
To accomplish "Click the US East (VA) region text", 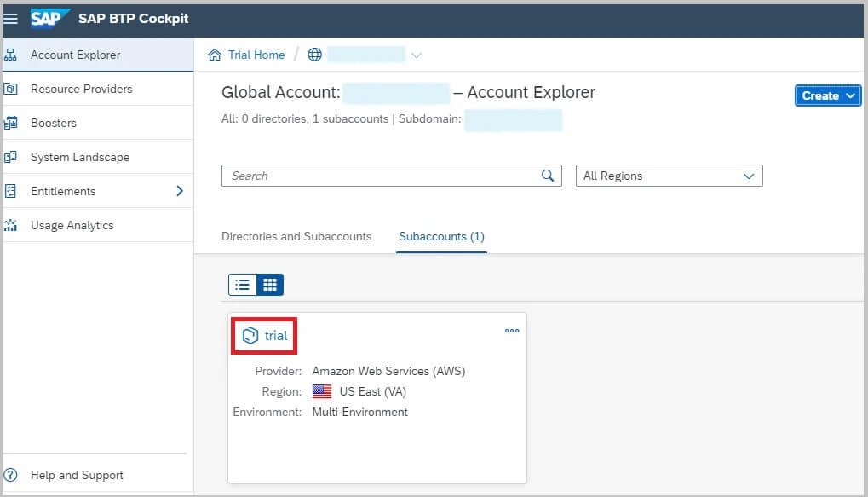I will pos(372,392).
